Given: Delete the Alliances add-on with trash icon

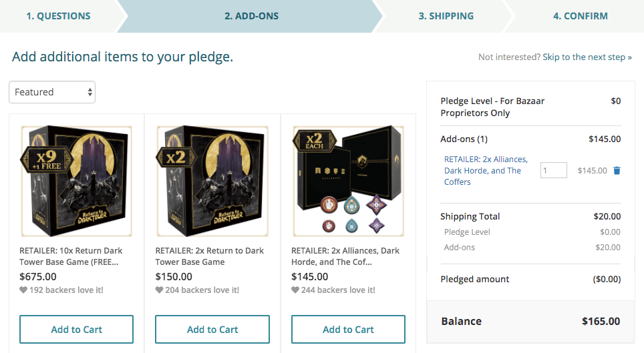Looking at the screenshot, I should (x=617, y=170).
